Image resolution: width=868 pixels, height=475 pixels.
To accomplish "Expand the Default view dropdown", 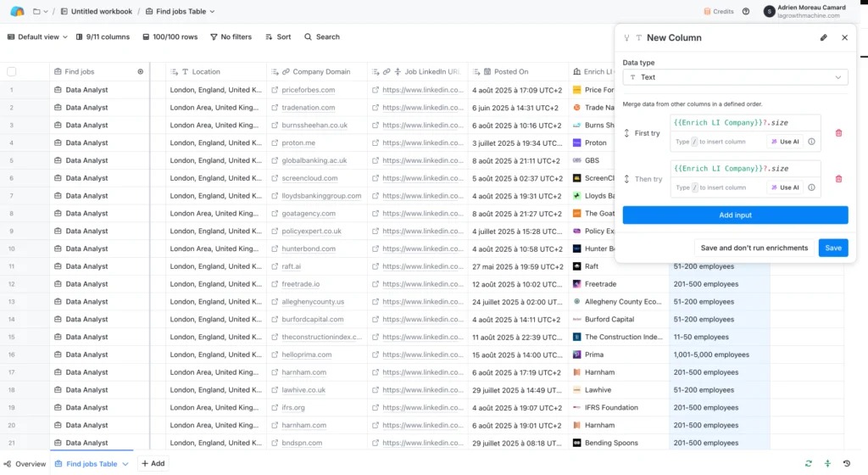I will (39, 37).
